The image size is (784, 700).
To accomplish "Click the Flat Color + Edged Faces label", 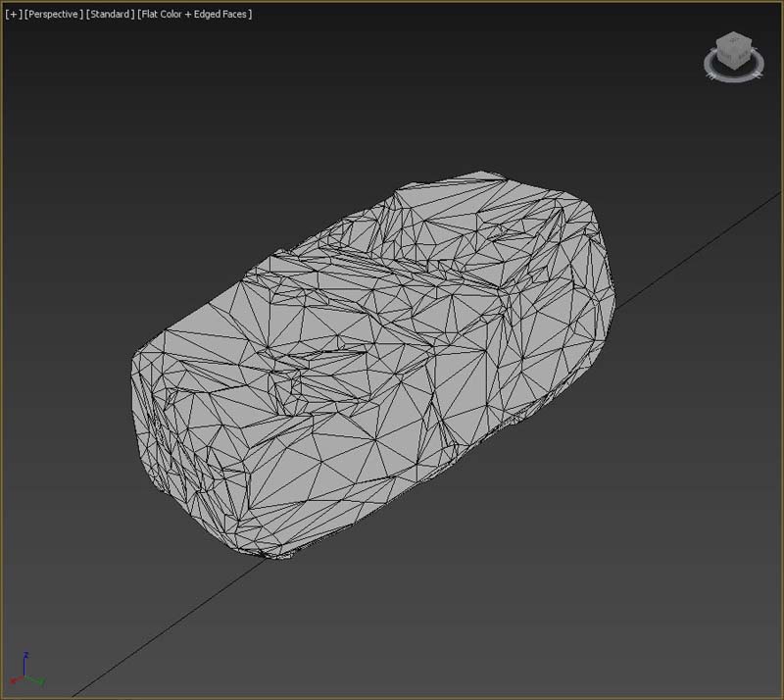I will pos(195,15).
